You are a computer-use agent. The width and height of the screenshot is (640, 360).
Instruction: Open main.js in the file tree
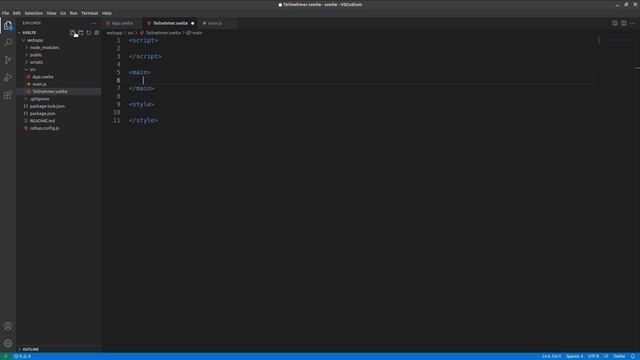click(x=39, y=84)
